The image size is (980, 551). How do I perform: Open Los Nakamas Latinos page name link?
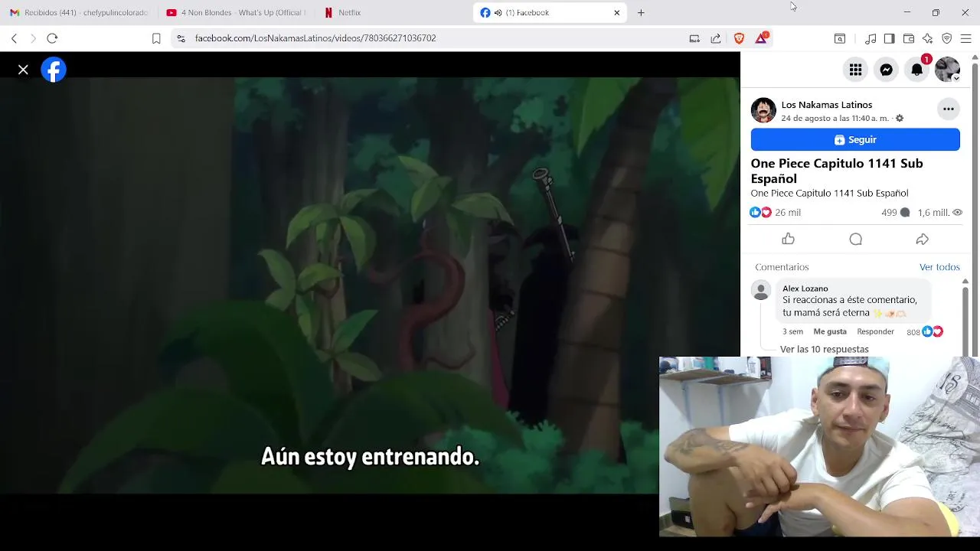click(x=826, y=104)
